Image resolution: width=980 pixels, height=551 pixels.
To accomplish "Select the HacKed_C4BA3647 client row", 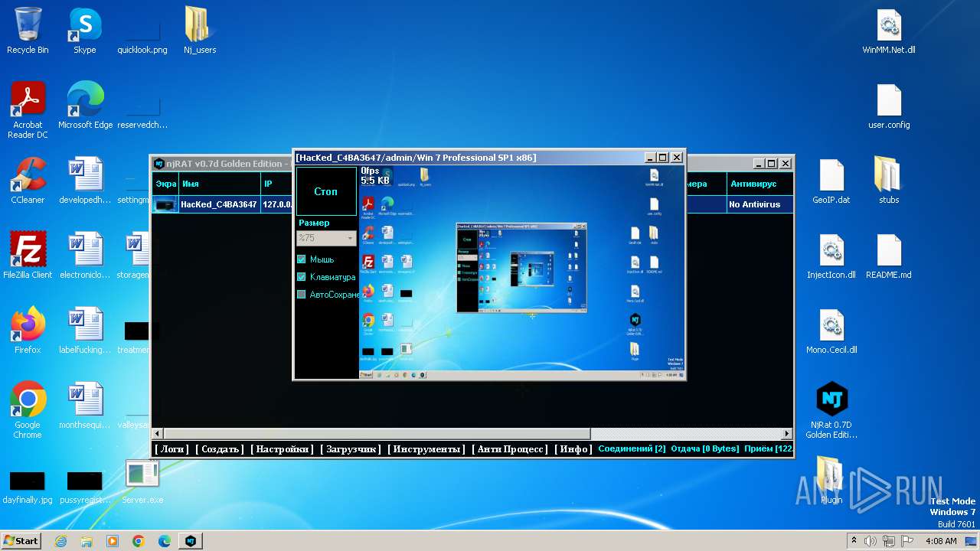I will coord(472,204).
